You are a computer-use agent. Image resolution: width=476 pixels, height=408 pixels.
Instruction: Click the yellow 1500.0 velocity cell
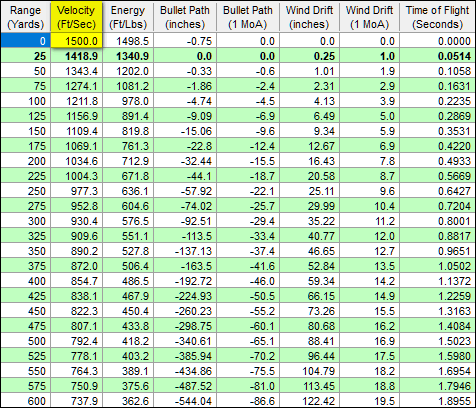tap(76, 41)
